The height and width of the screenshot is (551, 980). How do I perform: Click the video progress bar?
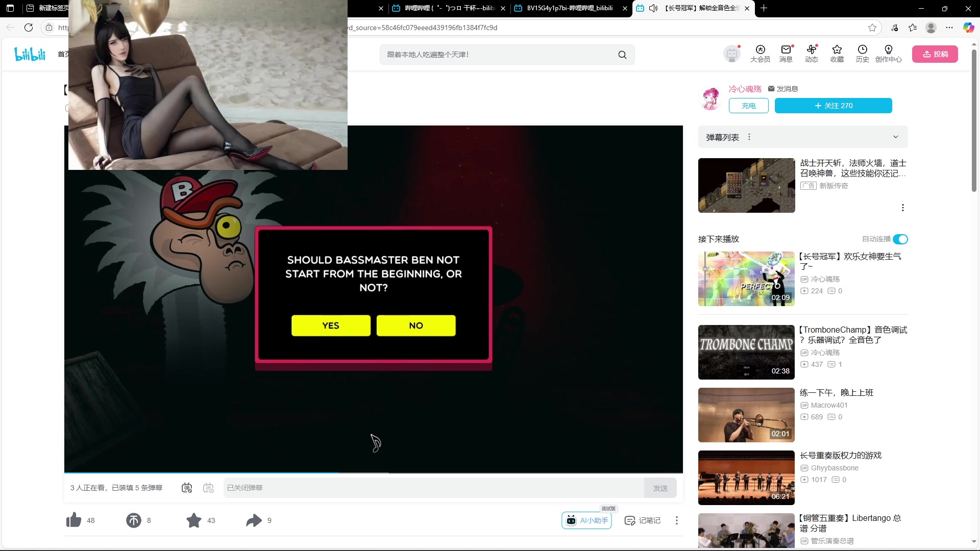pos(374,473)
